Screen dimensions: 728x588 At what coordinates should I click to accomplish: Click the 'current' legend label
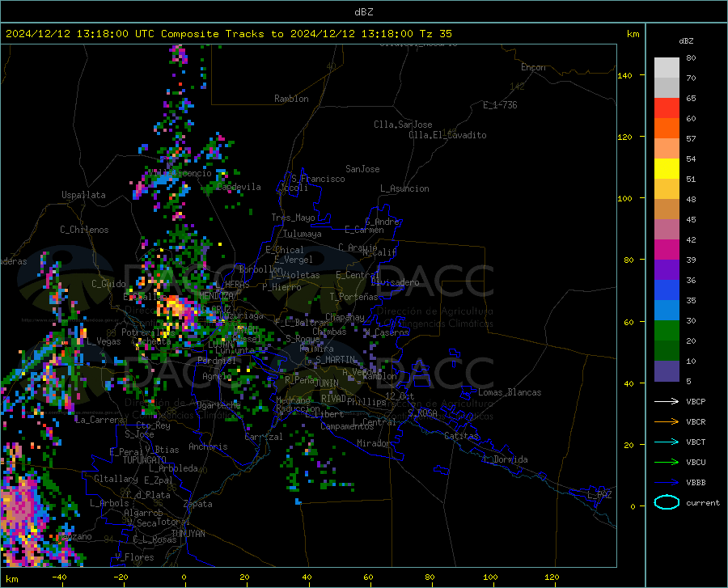[703, 502]
